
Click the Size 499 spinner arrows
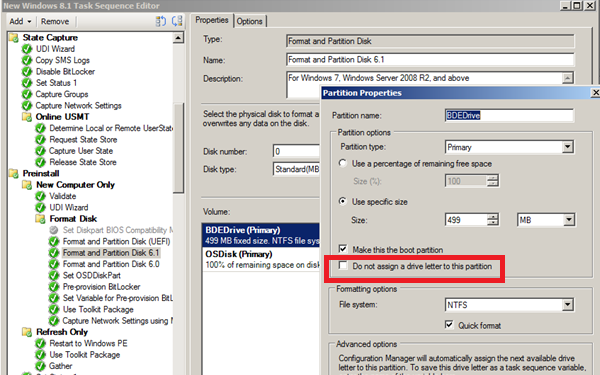click(493, 220)
